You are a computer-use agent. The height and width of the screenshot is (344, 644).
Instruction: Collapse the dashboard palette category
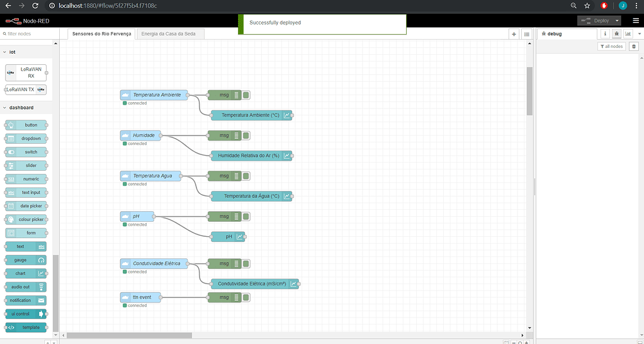(5, 108)
